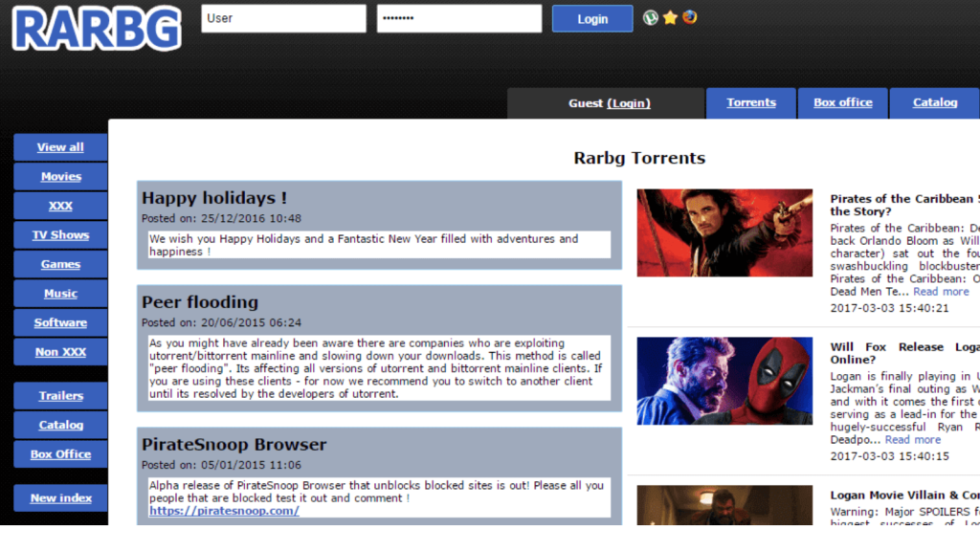Open the Guest (Login) link
This screenshot has height=551, width=980.
pyautogui.click(x=628, y=103)
